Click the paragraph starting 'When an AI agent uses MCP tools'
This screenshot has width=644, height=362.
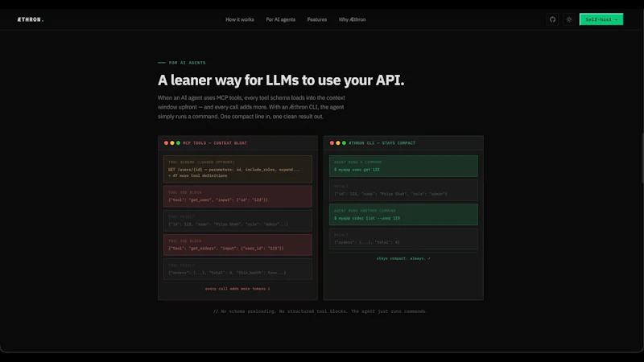(251, 107)
